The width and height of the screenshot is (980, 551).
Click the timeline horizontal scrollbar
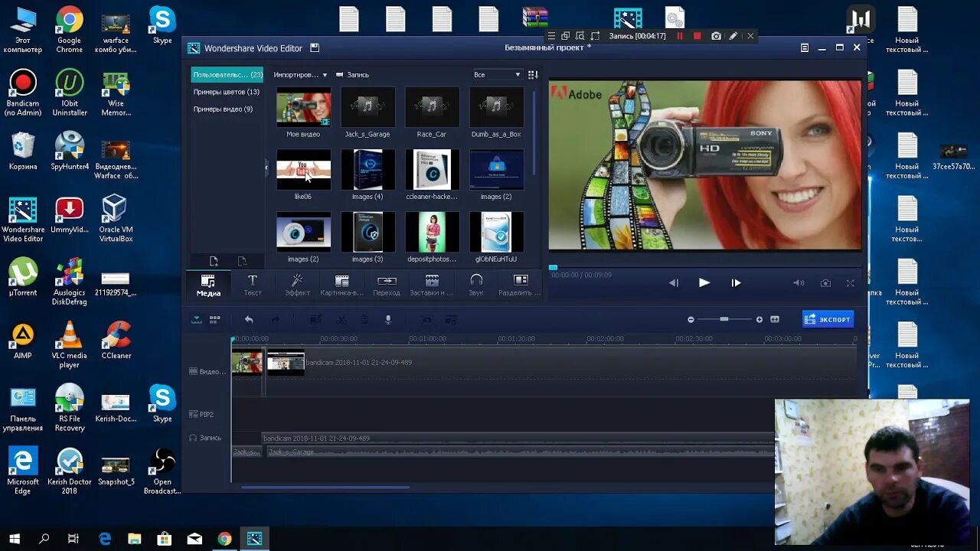point(325,487)
